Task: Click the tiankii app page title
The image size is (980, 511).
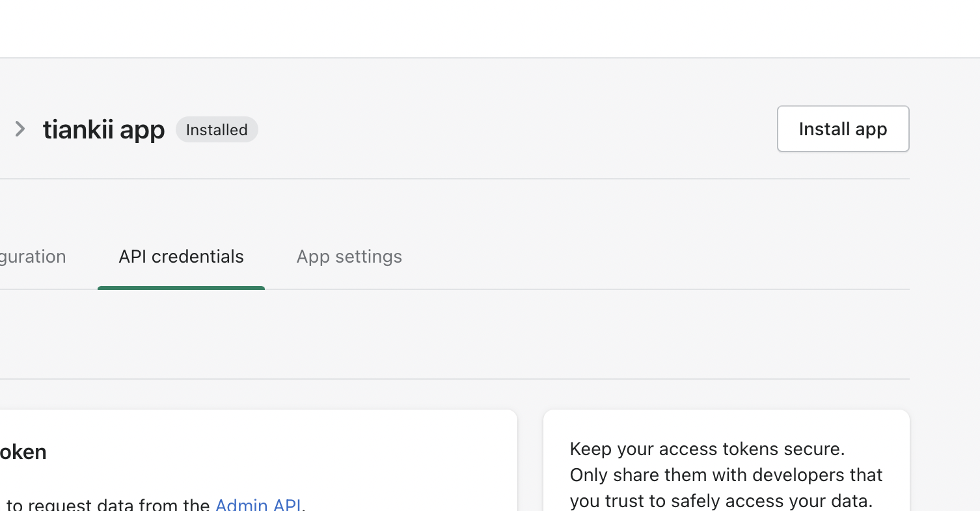Action: 103,129
